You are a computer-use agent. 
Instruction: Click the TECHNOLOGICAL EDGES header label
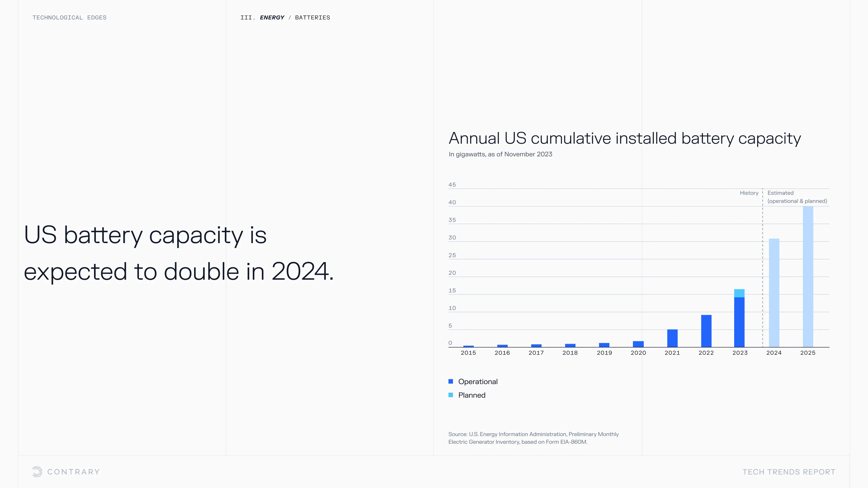coord(69,17)
